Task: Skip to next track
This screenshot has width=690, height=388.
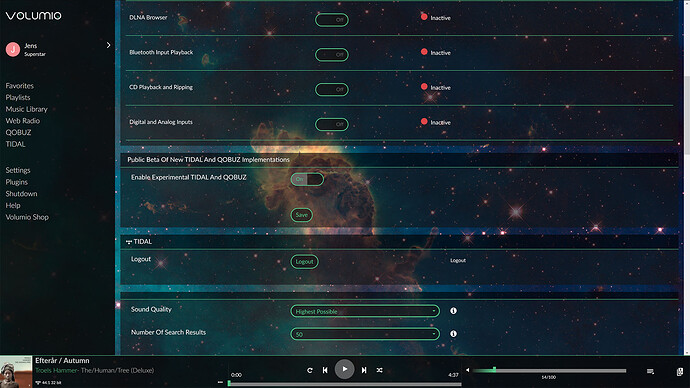Action: click(364, 370)
